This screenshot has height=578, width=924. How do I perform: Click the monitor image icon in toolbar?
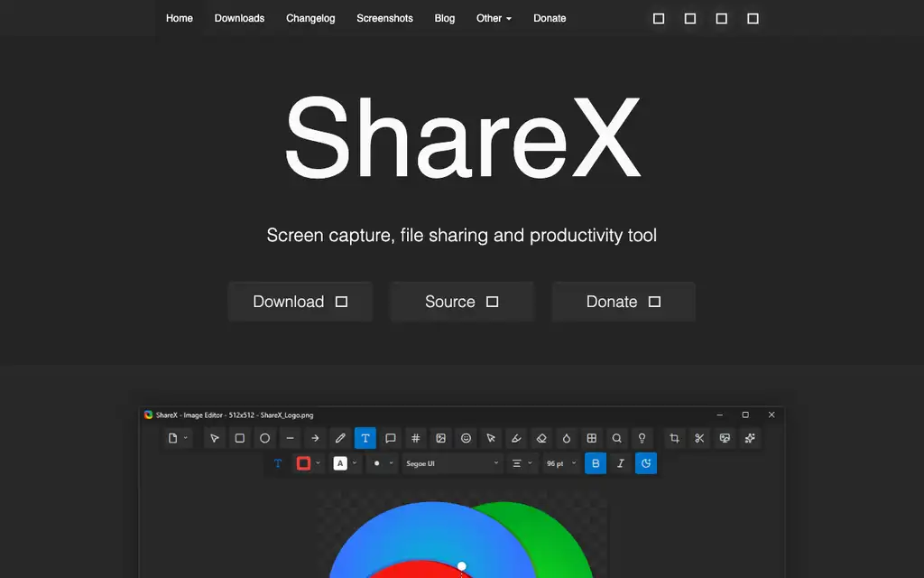(725, 438)
